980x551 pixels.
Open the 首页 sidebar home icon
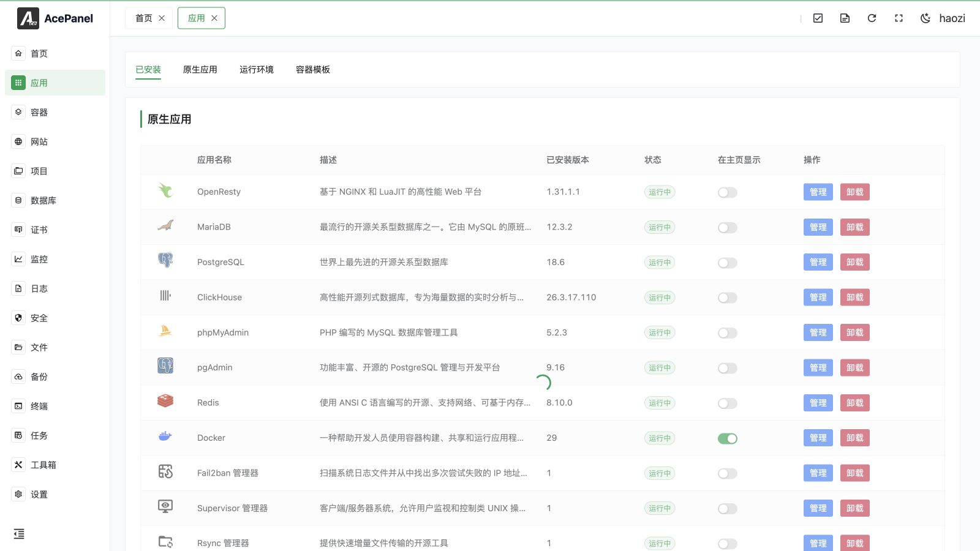point(18,53)
